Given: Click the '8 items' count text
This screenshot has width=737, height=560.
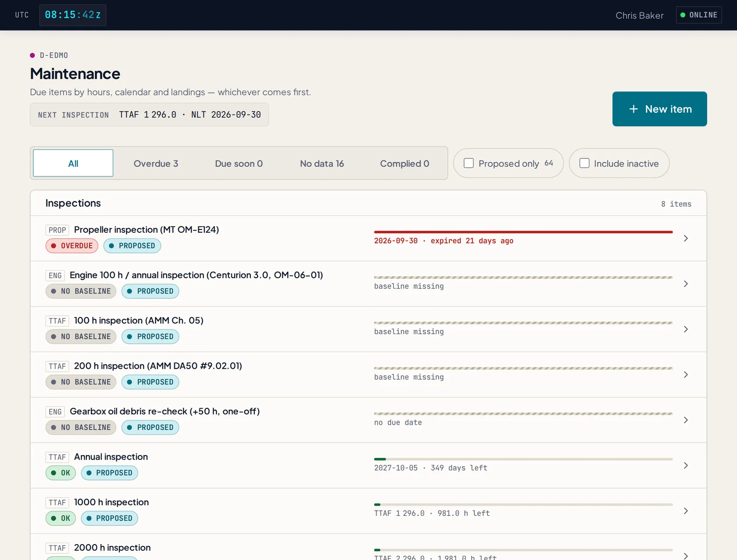Looking at the screenshot, I should (676, 204).
